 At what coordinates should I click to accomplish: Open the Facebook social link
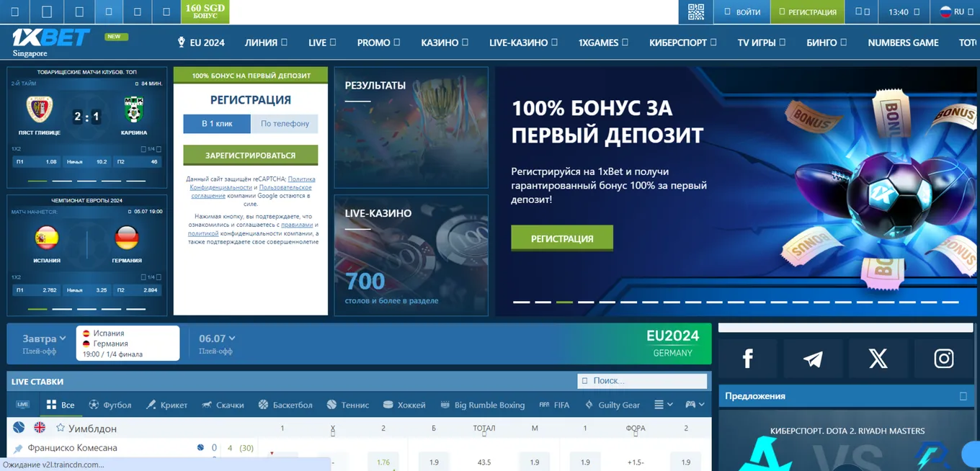pos(747,358)
